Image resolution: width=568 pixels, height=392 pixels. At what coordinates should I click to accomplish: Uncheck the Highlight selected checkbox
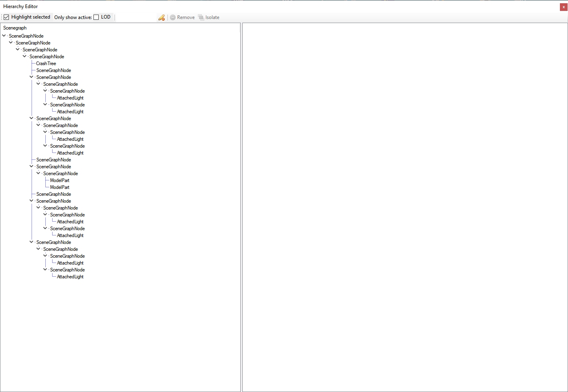(6, 17)
